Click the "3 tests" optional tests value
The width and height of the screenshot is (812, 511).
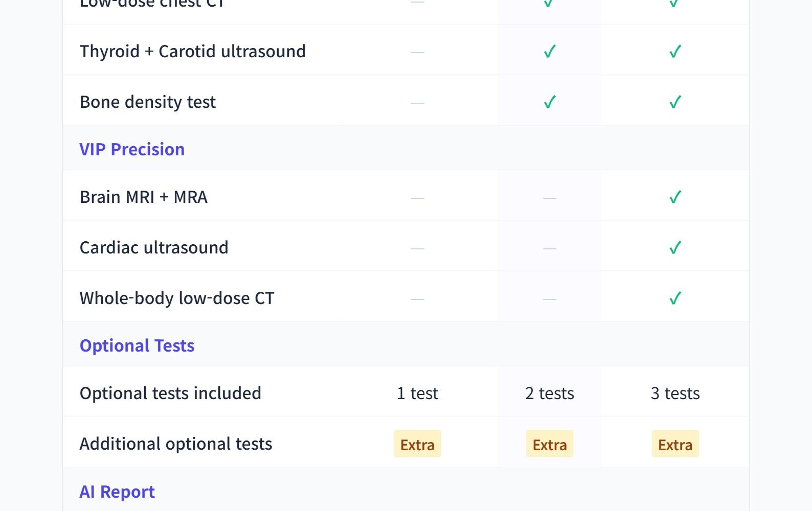coord(675,393)
